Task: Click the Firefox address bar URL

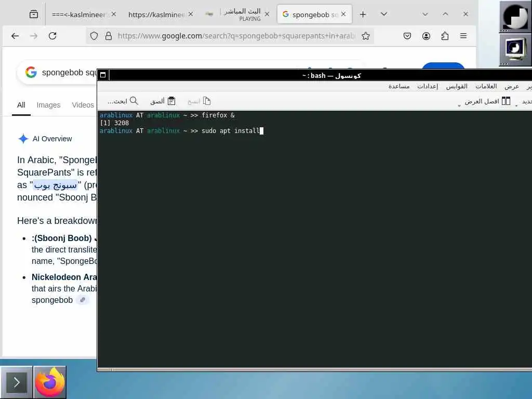Action: [x=236, y=36]
